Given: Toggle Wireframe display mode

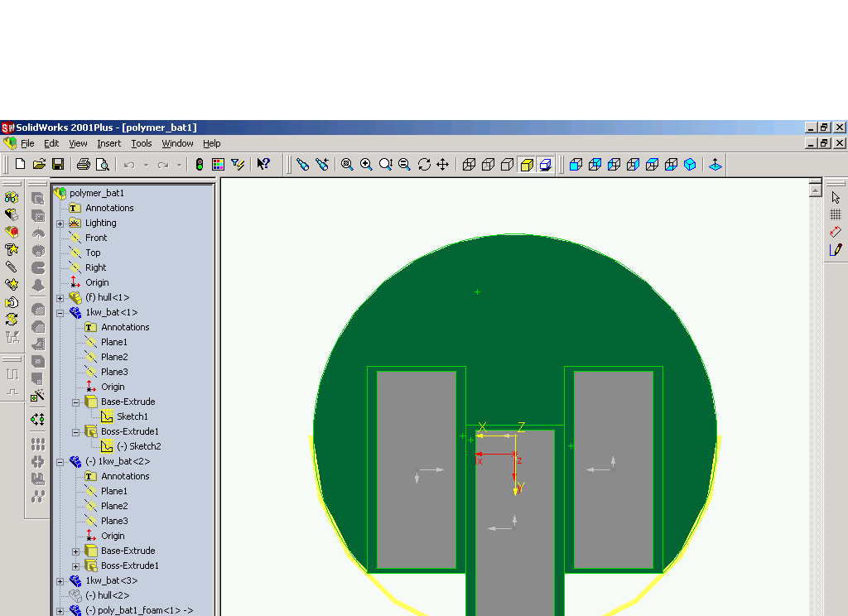Looking at the screenshot, I should 469,165.
